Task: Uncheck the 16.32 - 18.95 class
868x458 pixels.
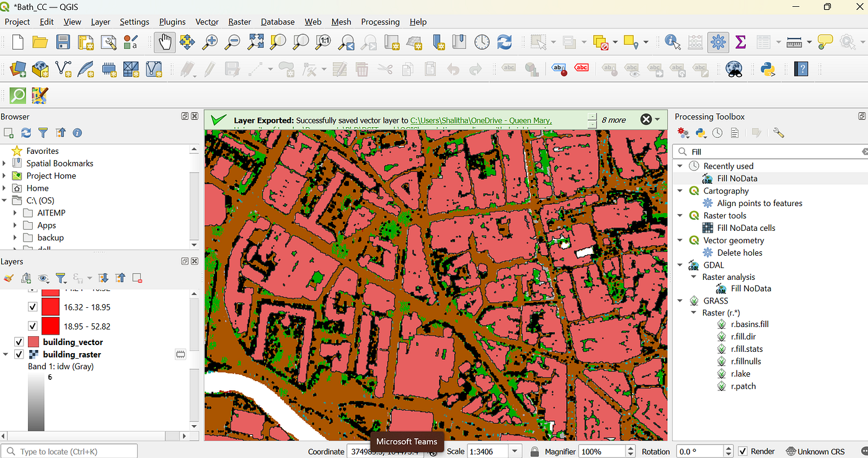Action: point(33,307)
